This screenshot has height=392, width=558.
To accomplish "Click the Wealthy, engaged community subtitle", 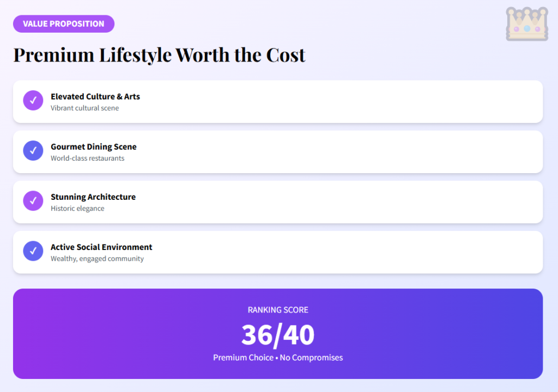I will [x=97, y=259].
